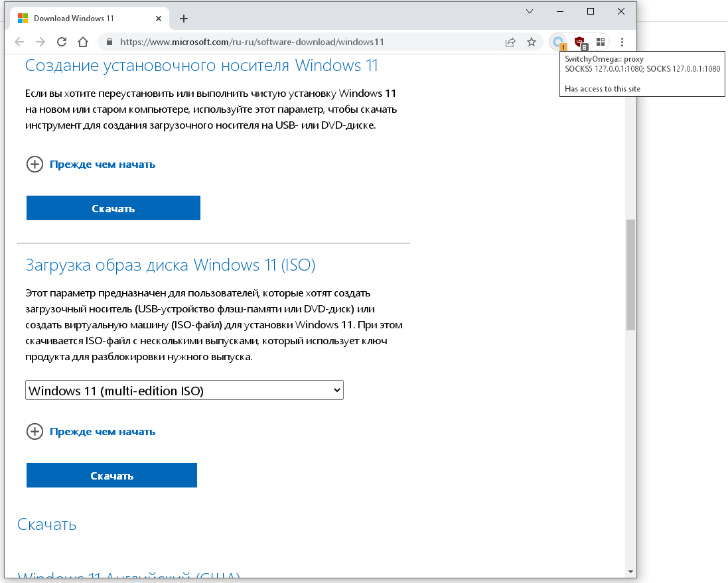
Task: Click heading 'Загрузка образ диска Windows 11 (ISO)'
Action: click(x=171, y=265)
